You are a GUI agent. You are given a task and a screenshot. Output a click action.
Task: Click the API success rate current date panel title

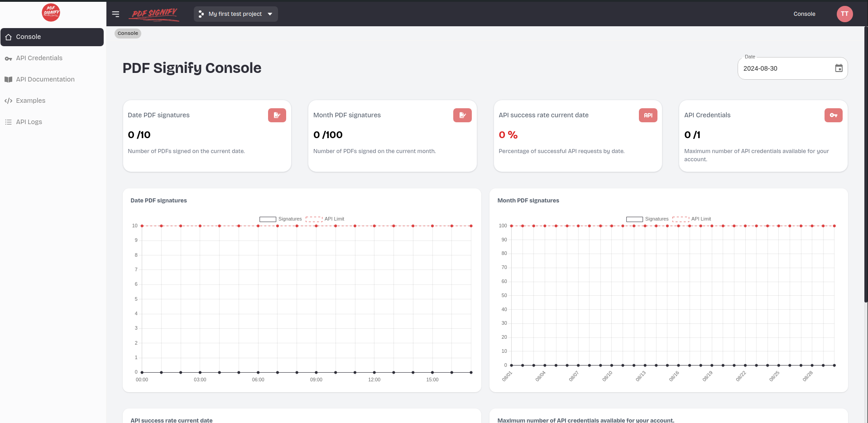[x=172, y=420]
